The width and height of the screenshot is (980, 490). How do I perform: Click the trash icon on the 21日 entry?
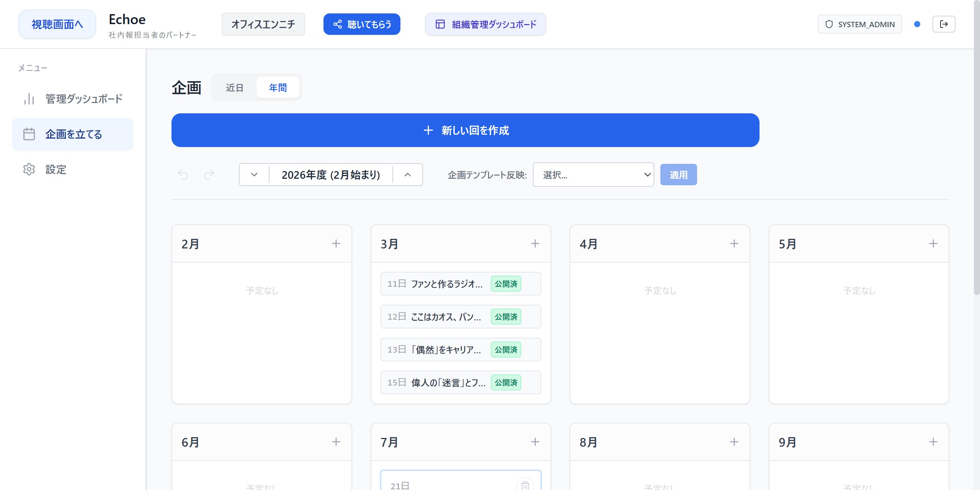[525, 485]
